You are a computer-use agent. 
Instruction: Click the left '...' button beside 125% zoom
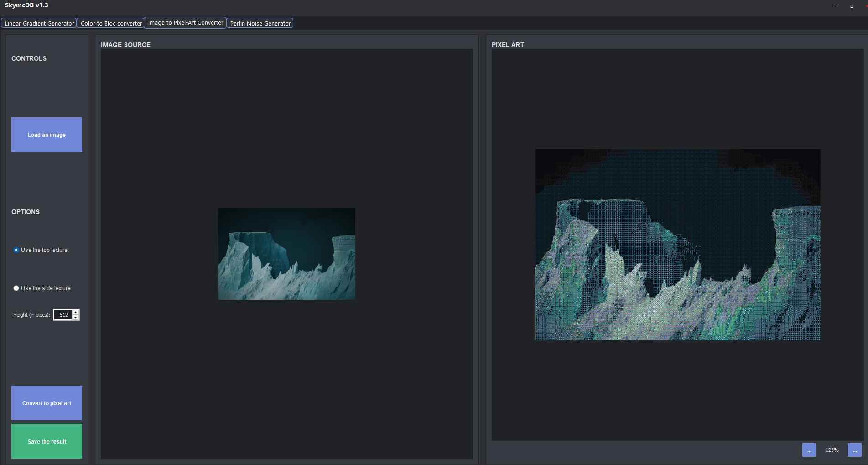coord(809,450)
